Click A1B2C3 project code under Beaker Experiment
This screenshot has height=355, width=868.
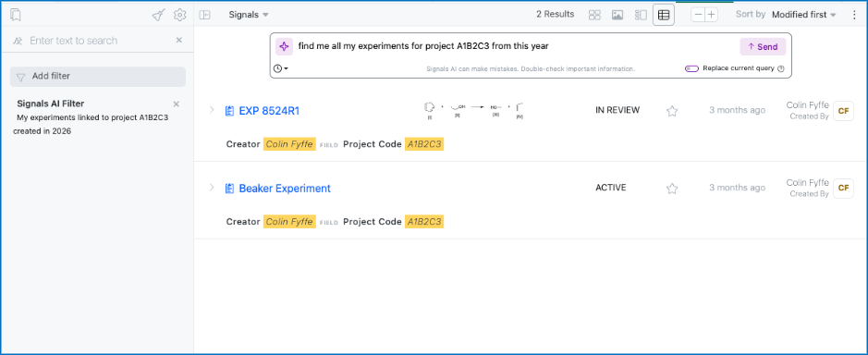point(424,222)
